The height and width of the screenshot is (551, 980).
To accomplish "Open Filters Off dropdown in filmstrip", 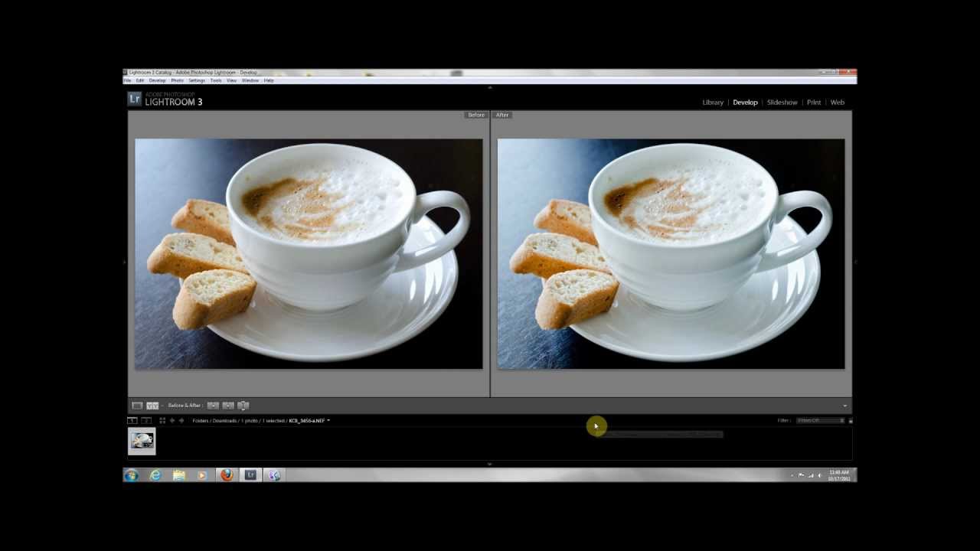I will [820, 420].
